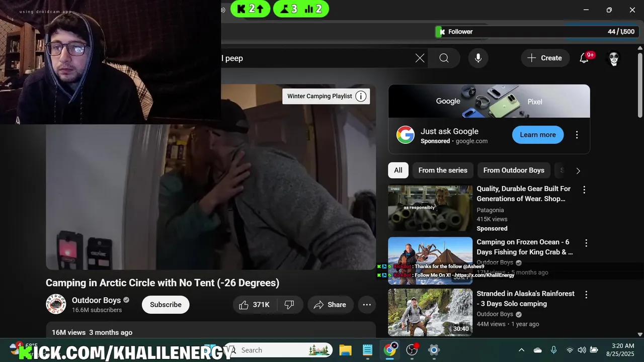The image size is (644, 362).
Task: Click Learn more on Google ad
Action: click(538, 135)
